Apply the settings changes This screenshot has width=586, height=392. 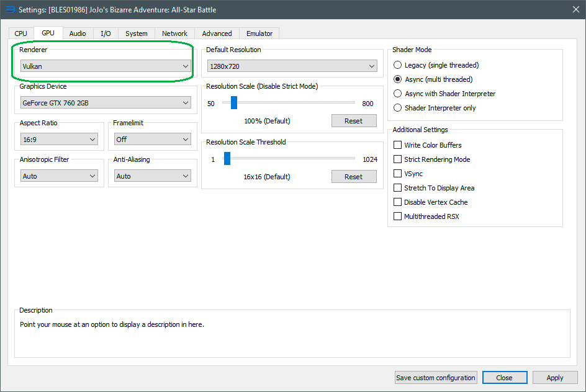point(555,378)
